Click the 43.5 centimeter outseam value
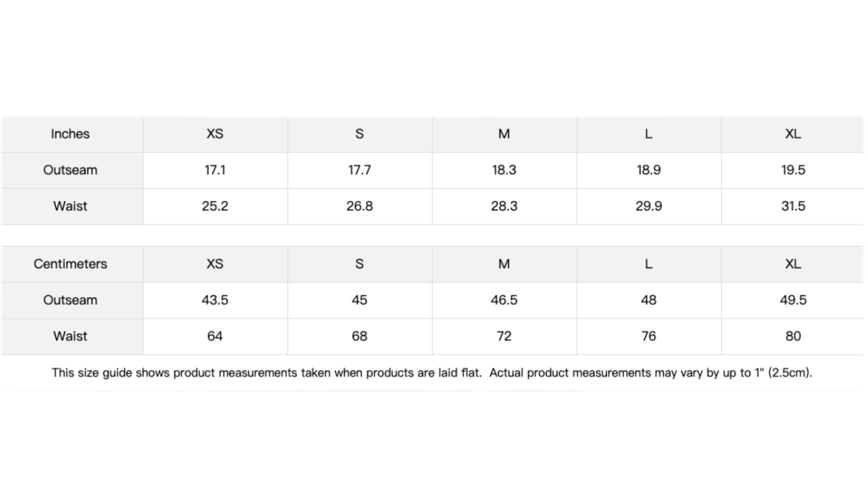 click(x=215, y=300)
